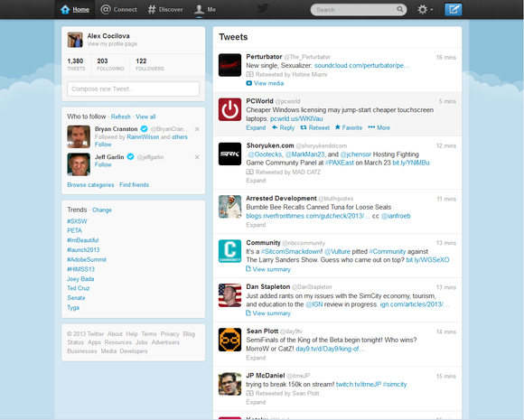Click JP McDaniel avatar
Image resolution: width=524 pixels, height=420 pixels.
229,384
